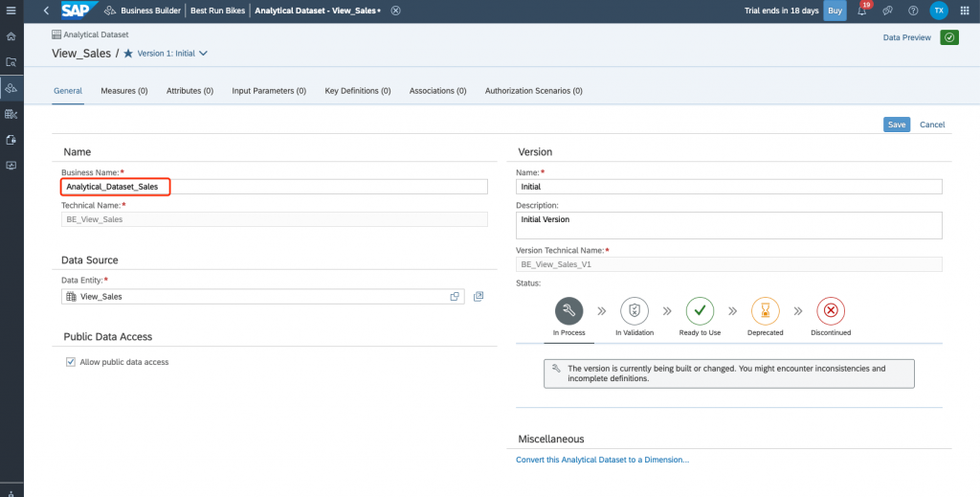Open the Data Access Controls sidebar icon
Viewport: 980px width, 497px height.
click(x=11, y=140)
